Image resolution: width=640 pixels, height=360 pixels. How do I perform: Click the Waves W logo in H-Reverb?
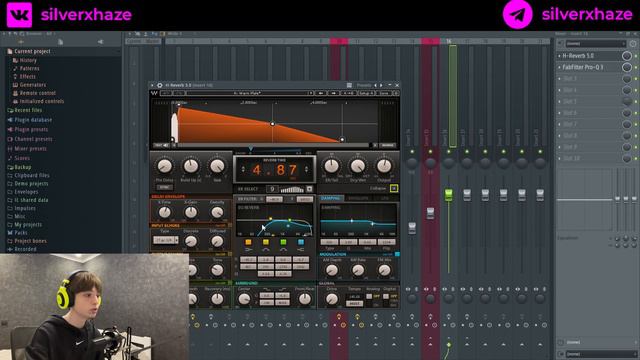(154, 93)
